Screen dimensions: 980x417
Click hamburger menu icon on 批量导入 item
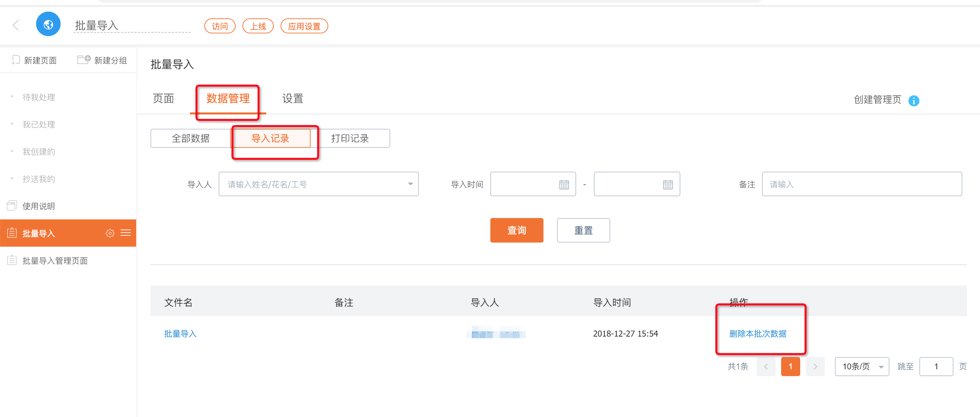pos(126,233)
